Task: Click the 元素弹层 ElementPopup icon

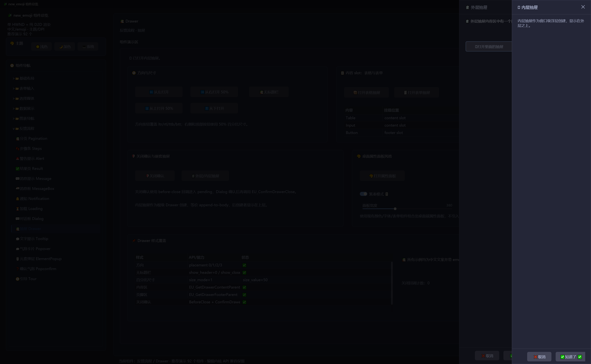Action: pyautogui.click(x=17, y=259)
